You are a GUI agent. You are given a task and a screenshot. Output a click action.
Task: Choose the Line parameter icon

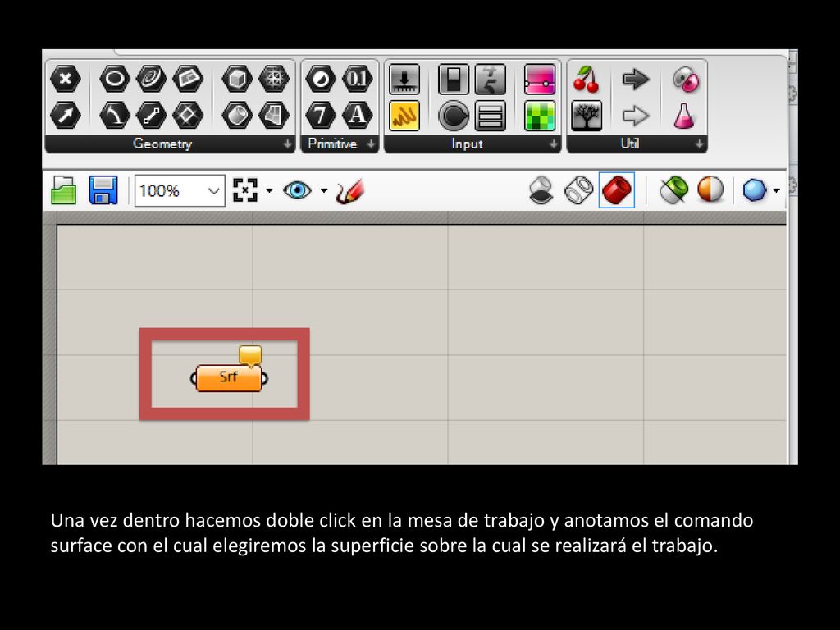pos(151,115)
